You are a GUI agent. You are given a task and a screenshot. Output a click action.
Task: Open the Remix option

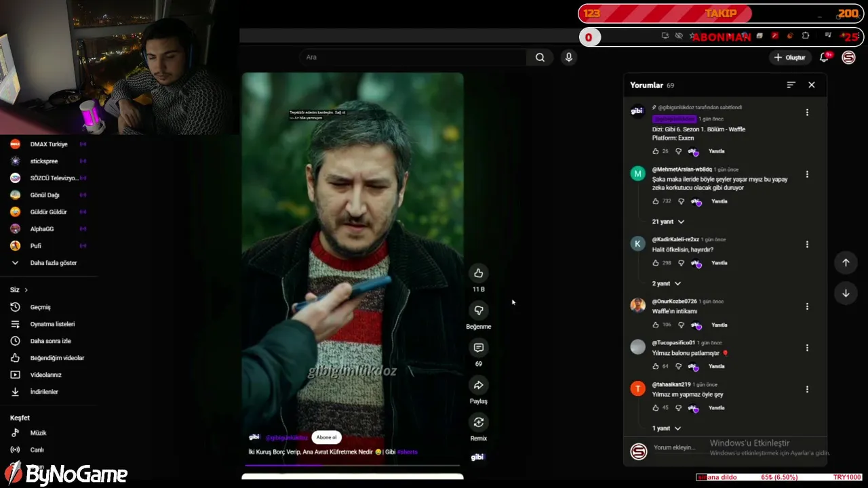pos(479,422)
